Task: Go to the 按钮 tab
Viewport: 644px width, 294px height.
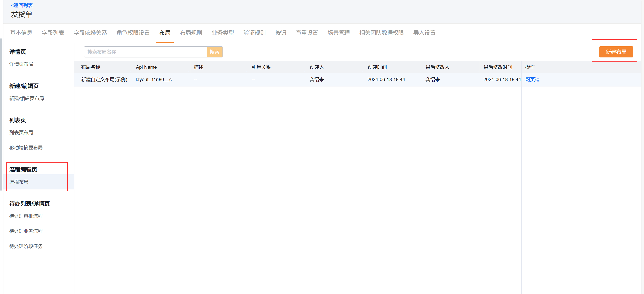Action: coord(281,33)
